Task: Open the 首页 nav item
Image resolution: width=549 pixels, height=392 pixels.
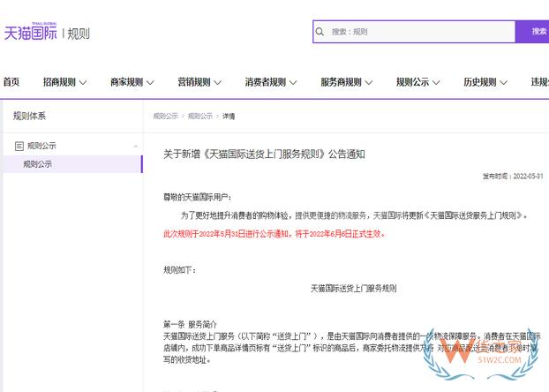Action: coord(11,82)
